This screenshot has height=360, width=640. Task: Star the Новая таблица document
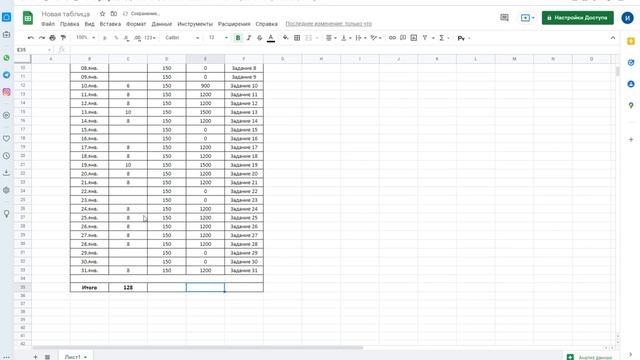pyautogui.click(x=102, y=14)
